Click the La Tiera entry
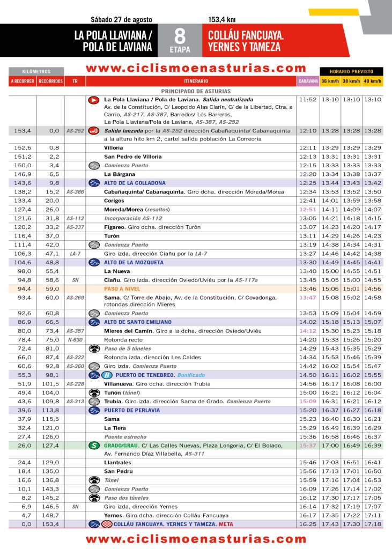 point(115,428)
